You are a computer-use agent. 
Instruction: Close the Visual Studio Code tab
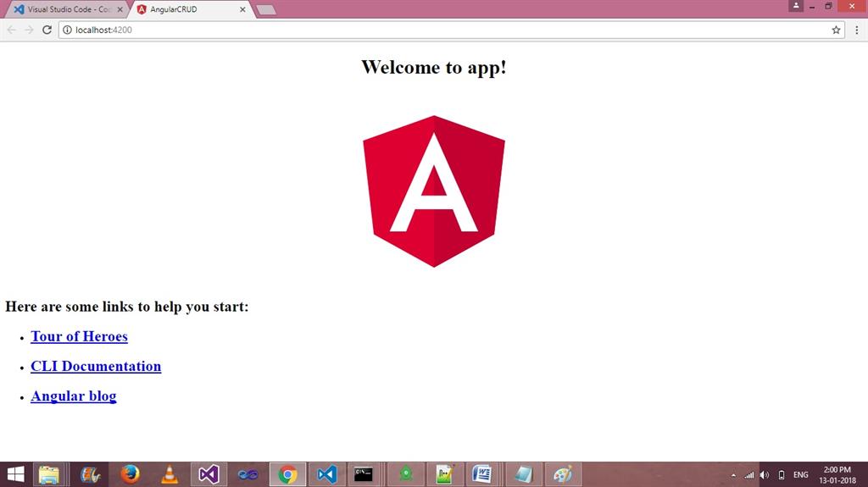120,9
